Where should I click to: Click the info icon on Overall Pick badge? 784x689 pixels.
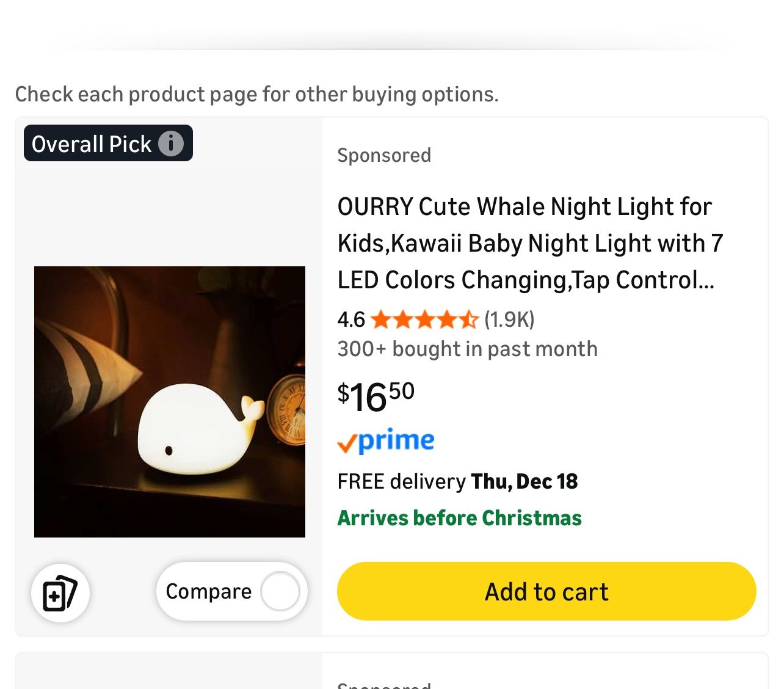pos(171,144)
